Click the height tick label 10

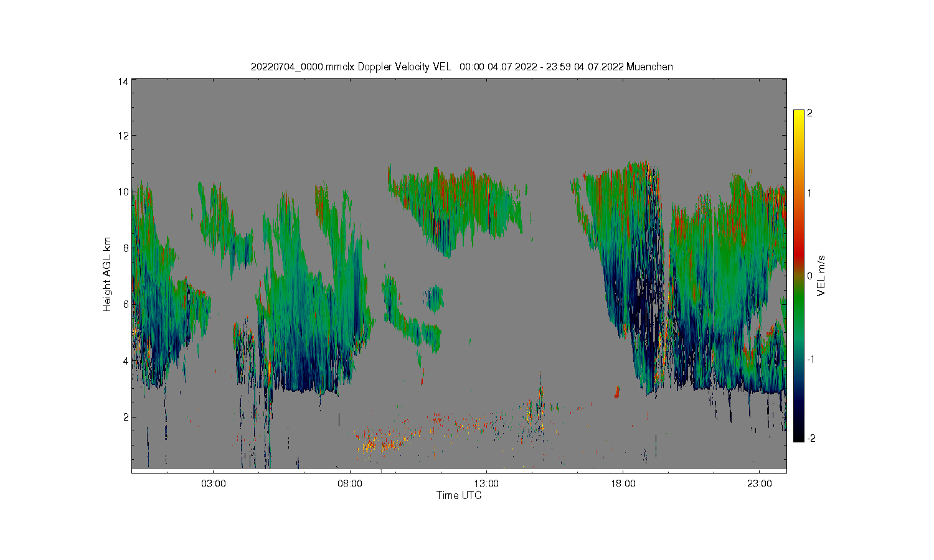pos(124,192)
